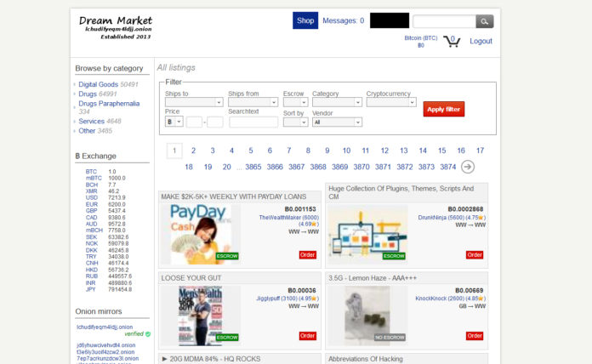
Task: Click the magnifier search button
Action: [x=484, y=21]
